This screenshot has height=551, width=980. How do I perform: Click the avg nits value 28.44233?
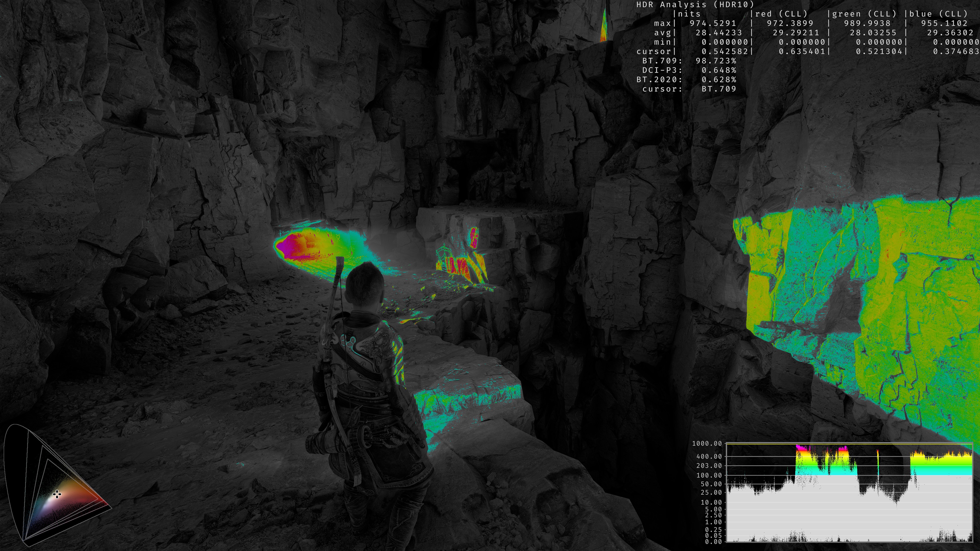[x=719, y=33]
